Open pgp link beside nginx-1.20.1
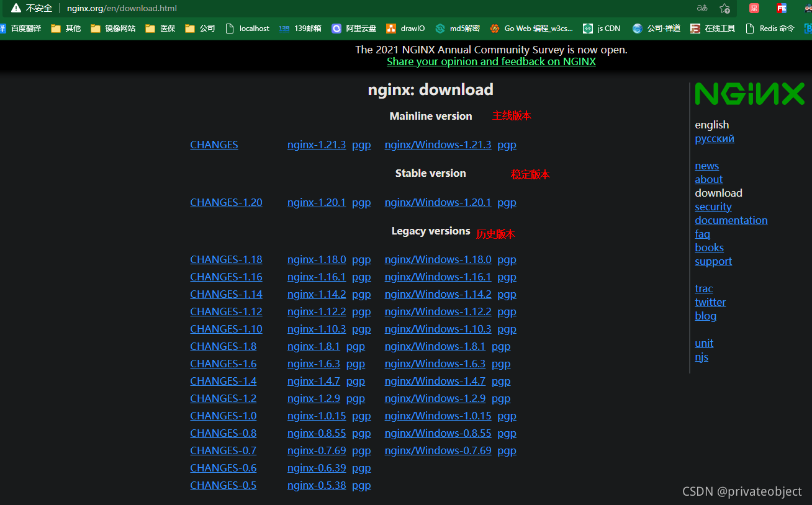Viewport: 812px width, 505px height. tap(361, 203)
